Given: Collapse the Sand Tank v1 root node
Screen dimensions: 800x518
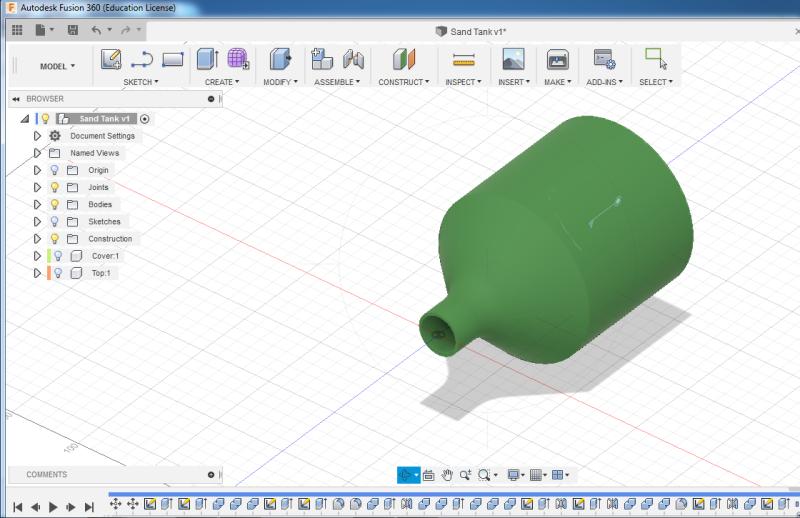Looking at the screenshot, I should click(x=25, y=119).
